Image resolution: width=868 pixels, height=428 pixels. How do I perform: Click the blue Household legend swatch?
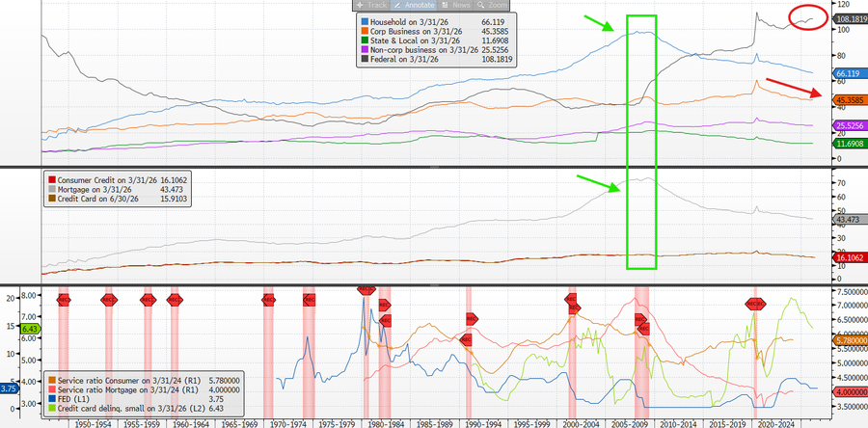(x=365, y=20)
